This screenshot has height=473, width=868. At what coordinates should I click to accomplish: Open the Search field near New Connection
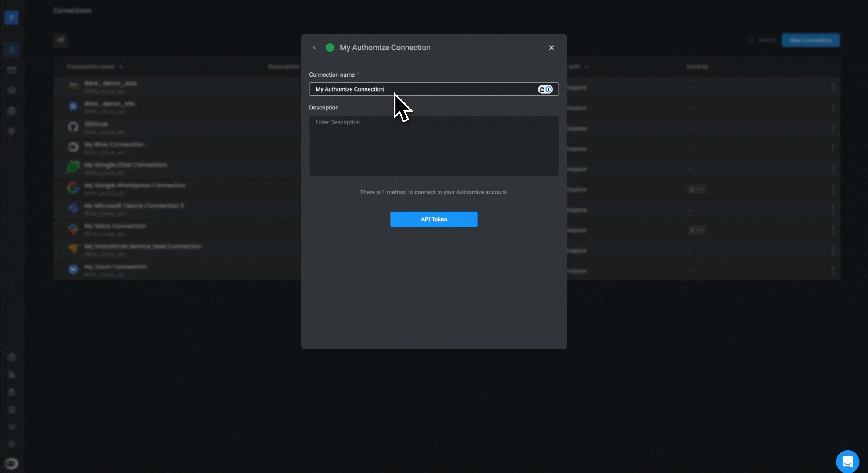click(766, 40)
